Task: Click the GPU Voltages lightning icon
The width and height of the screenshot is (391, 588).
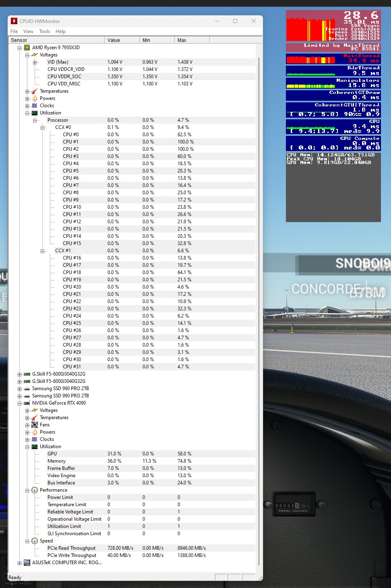Action: pyautogui.click(x=35, y=410)
